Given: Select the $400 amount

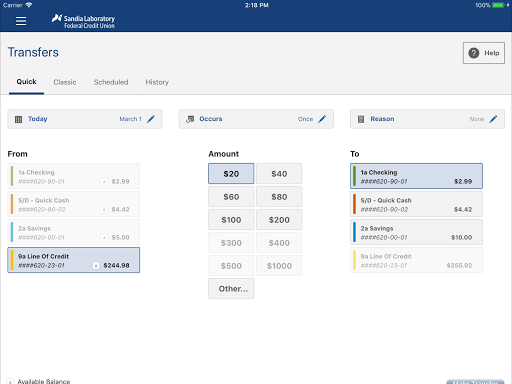Looking at the screenshot, I should coord(279,243).
